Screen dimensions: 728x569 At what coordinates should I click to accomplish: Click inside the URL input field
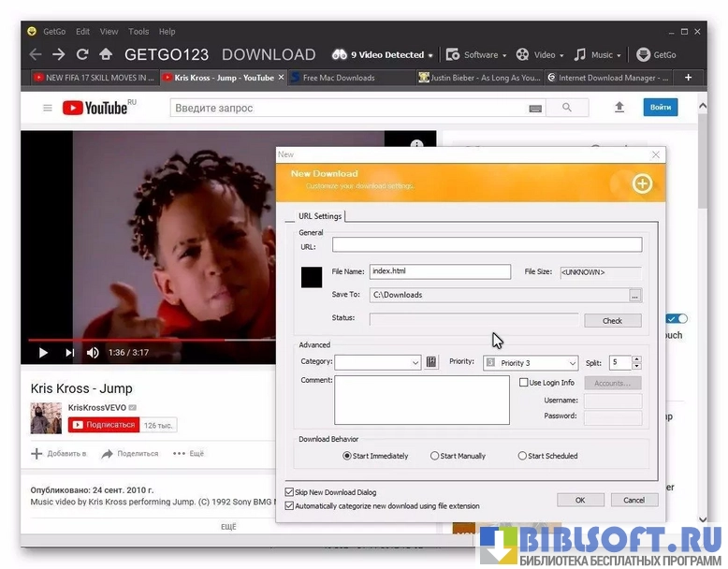[x=487, y=245]
